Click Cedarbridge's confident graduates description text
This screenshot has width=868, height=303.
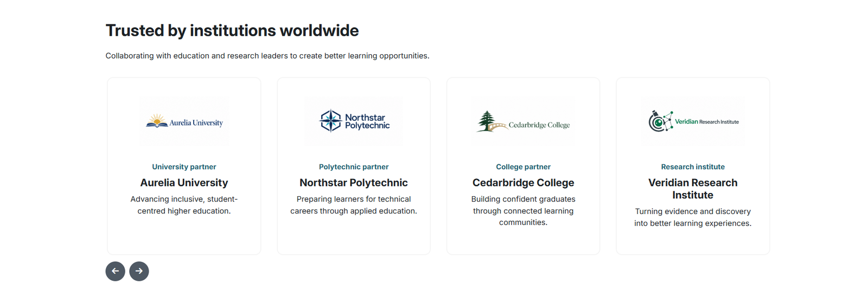pyautogui.click(x=524, y=211)
